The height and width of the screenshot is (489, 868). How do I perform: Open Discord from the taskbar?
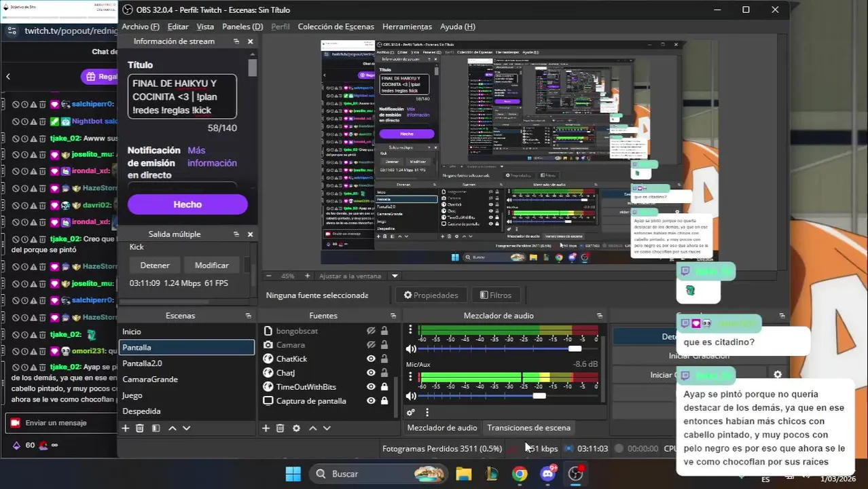[x=548, y=474]
